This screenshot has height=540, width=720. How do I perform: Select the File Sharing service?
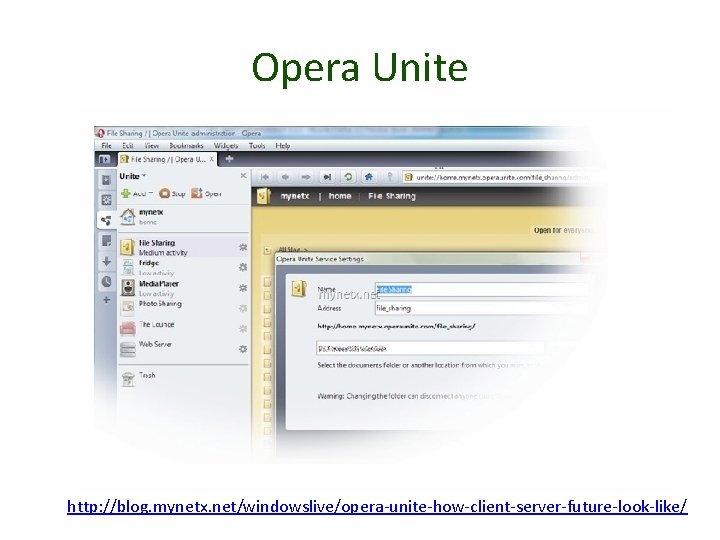184,247
